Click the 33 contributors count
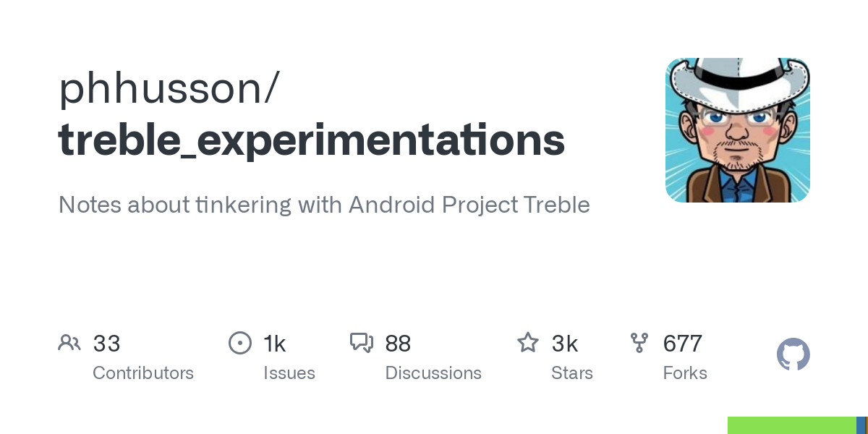868x434 pixels. (106, 344)
